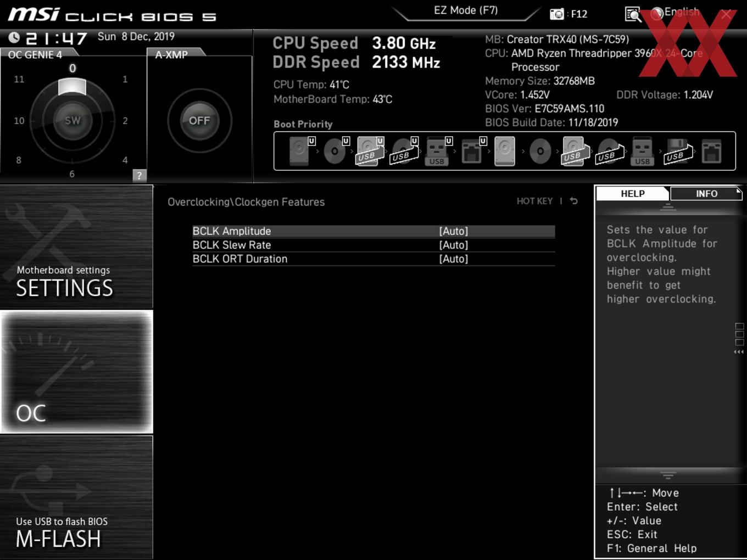Click the clock icon beside the time
This screenshot has height=560, width=747.
[x=14, y=37]
